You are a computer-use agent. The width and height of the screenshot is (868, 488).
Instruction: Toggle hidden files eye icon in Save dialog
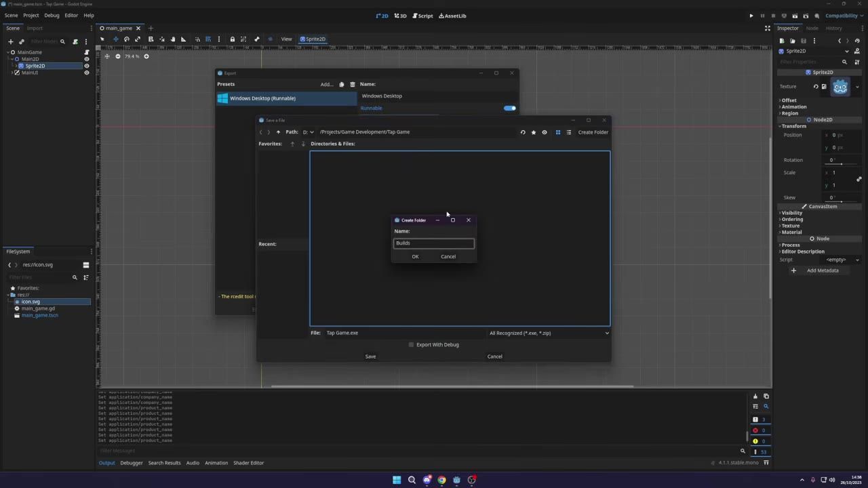545,132
